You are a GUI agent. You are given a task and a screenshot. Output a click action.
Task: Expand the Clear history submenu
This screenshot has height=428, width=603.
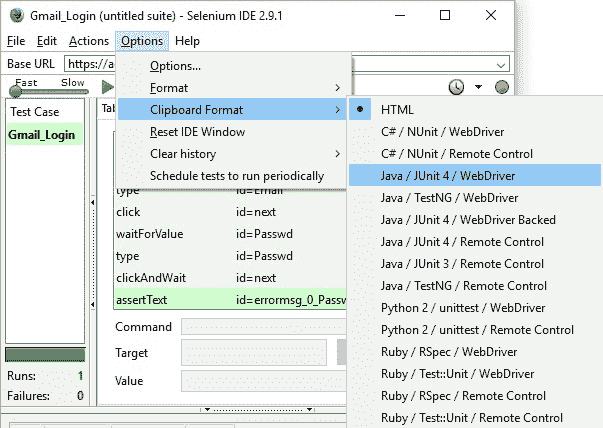pyautogui.click(x=232, y=153)
